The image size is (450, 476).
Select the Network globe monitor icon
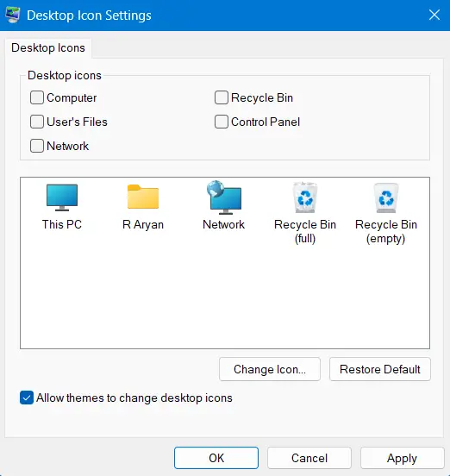(x=224, y=197)
